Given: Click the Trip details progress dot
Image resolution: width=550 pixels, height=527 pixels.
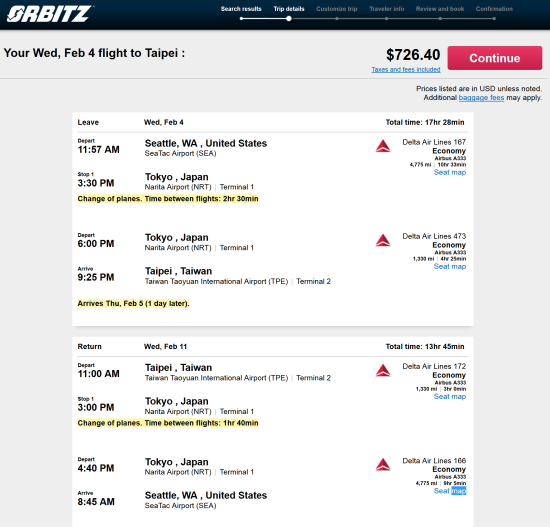Looking at the screenshot, I should (289, 19).
